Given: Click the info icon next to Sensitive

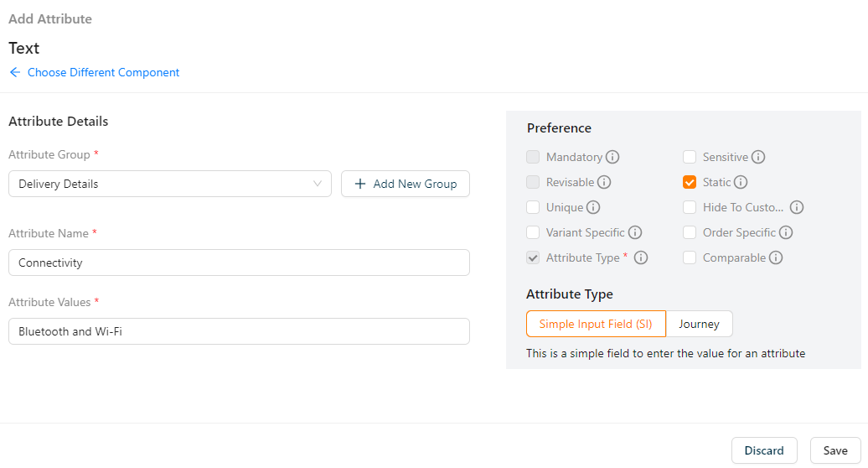Looking at the screenshot, I should pos(758,157).
